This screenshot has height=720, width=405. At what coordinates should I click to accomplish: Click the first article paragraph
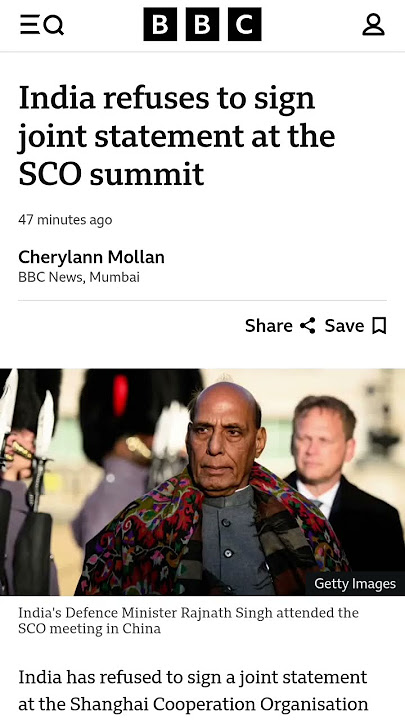tap(193, 691)
